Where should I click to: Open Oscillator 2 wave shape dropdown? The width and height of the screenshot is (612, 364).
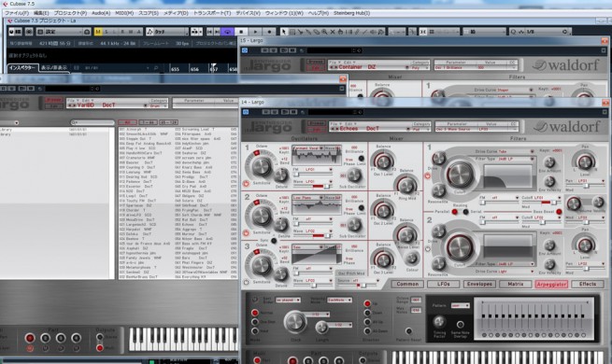point(308,198)
